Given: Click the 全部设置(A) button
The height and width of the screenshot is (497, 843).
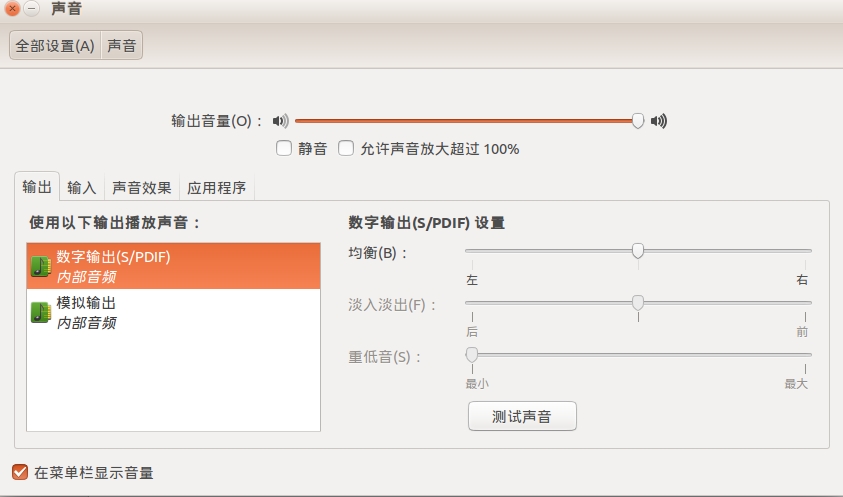Looking at the screenshot, I should (55, 45).
